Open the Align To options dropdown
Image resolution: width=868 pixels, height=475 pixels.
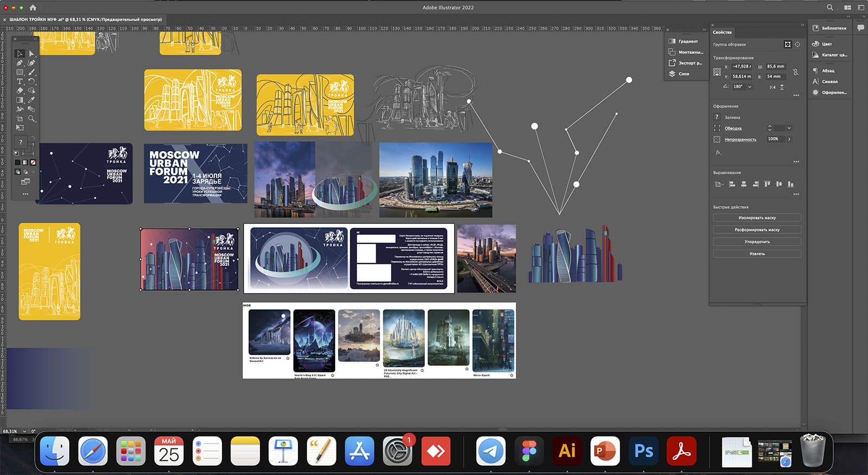[719, 184]
